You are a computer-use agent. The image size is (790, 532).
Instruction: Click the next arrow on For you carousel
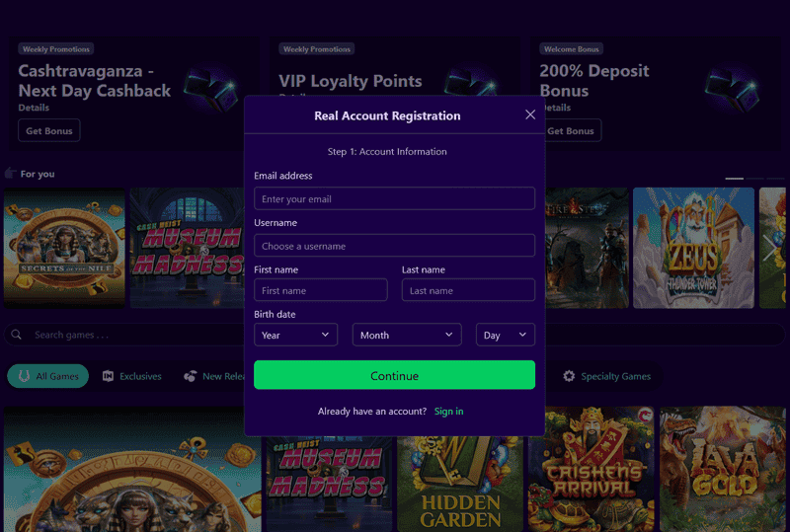[769, 248]
